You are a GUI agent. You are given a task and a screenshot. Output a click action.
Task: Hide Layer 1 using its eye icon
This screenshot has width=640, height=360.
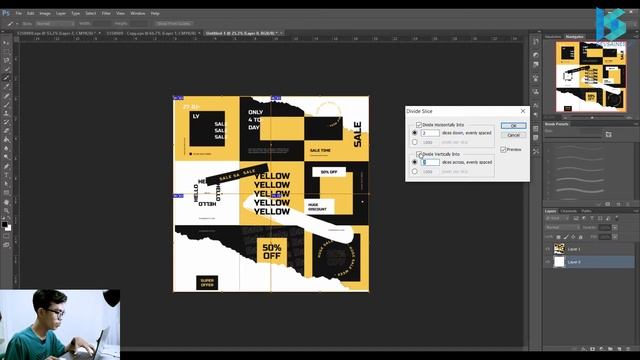(x=548, y=249)
